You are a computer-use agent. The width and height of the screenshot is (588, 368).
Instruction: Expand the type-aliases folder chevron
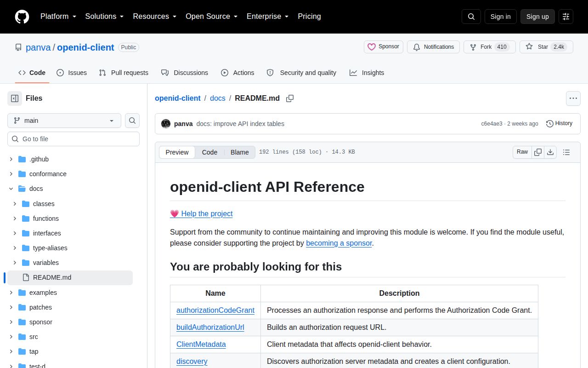pyautogui.click(x=15, y=248)
